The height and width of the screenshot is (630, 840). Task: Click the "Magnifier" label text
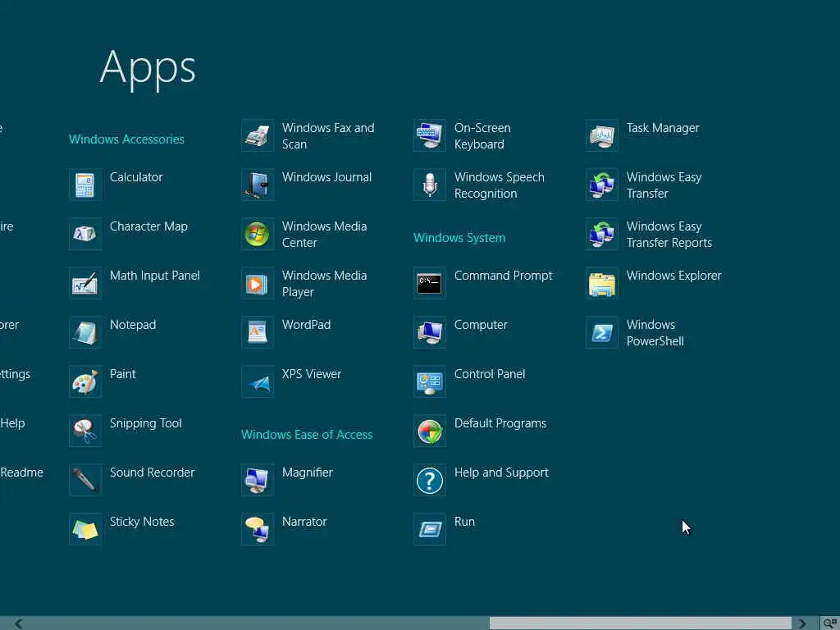(x=308, y=473)
